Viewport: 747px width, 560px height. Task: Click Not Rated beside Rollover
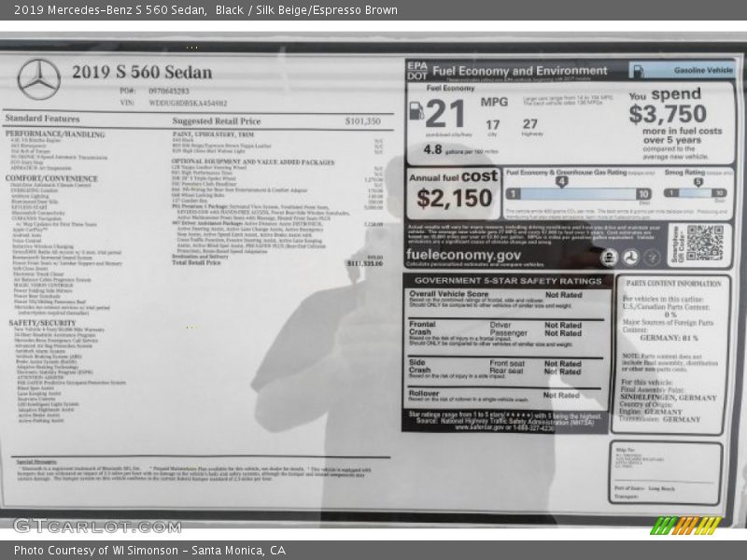(x=561, y=395)
